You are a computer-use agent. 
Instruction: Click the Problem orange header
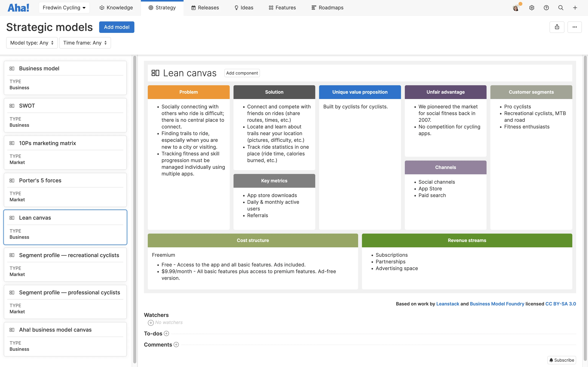pos(189,92)
